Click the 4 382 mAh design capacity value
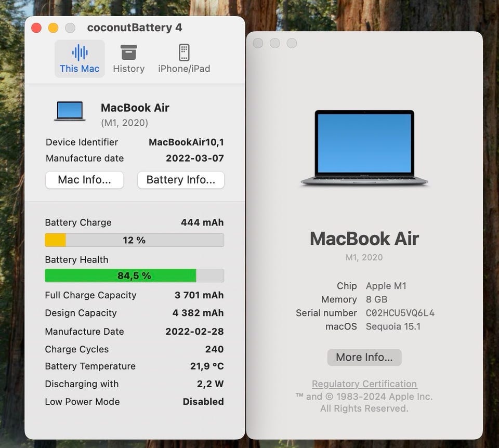The height and width of the screenshot is (448, 499). tap(198, 313)
